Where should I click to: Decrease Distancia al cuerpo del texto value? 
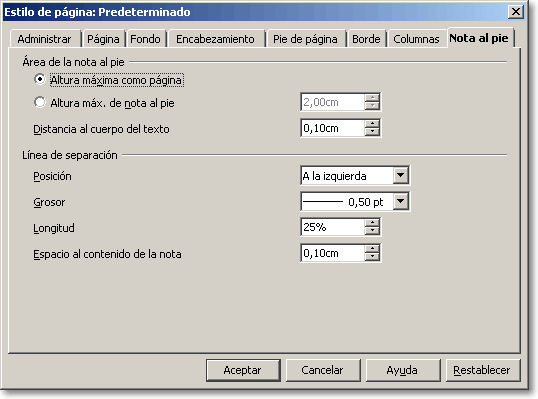[x=372, y=132]
